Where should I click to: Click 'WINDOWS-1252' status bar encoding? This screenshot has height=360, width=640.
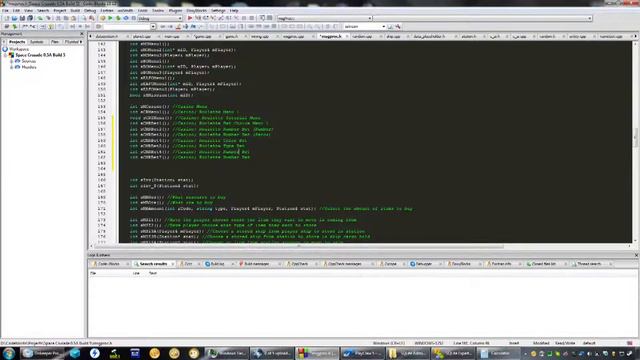(x=429, y=343)
